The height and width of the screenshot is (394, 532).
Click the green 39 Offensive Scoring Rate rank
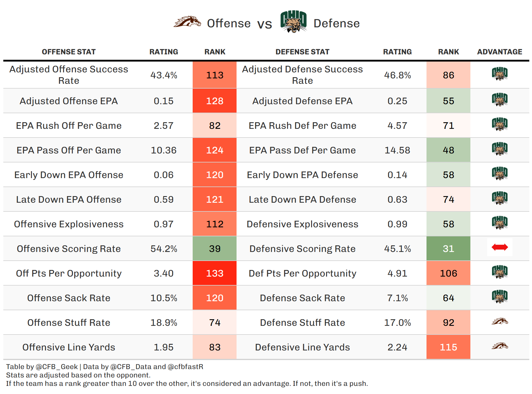click(215, 249)
